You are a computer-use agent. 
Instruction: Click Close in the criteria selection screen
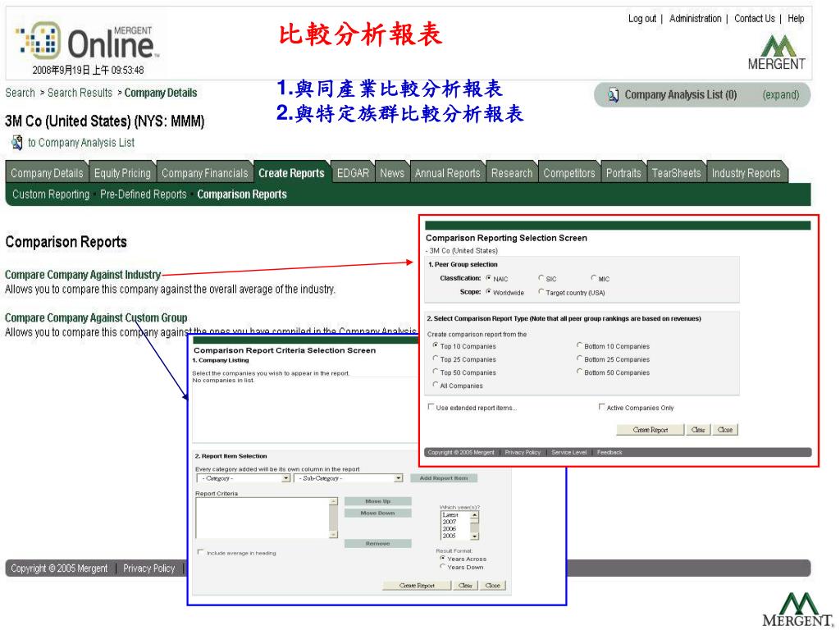pyautogui.click(x=493, y=586)
